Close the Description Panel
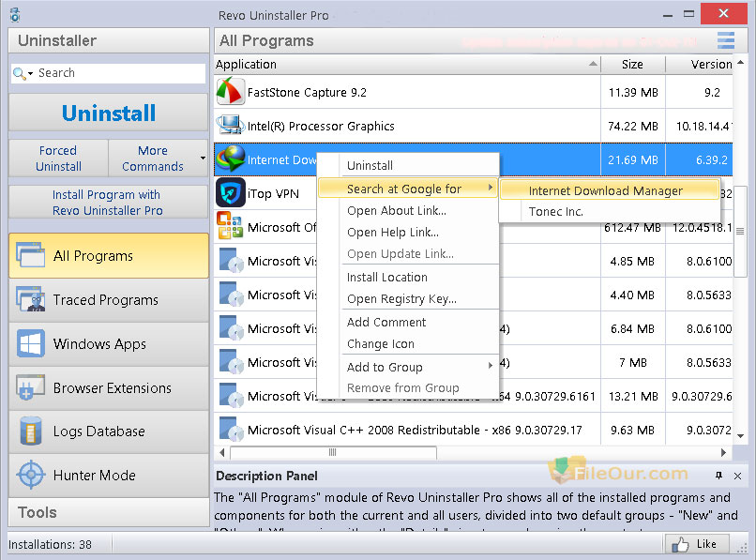This screenshot has height=560, width=756. (x=737, y=477)
